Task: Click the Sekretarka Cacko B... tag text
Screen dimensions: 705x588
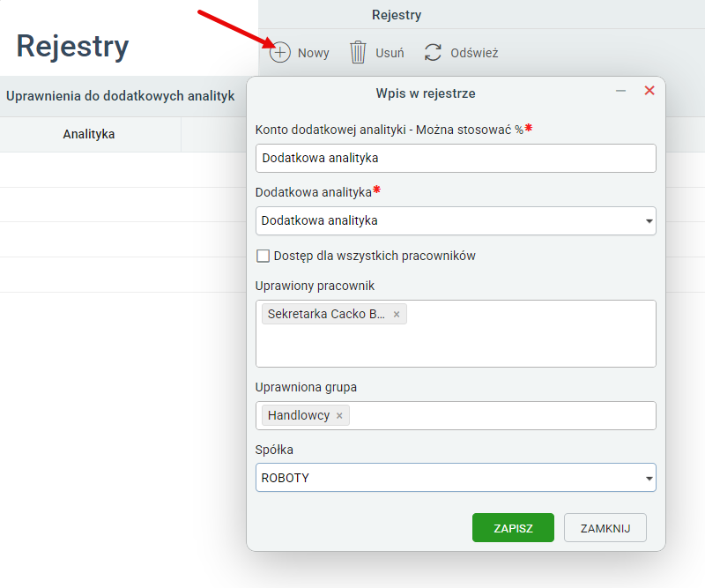Action: click(326, 314)
